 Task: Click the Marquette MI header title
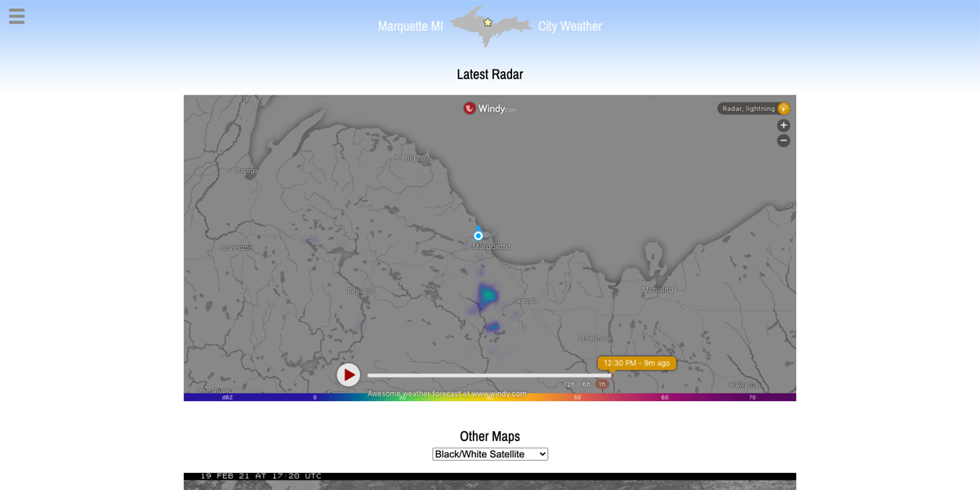click(x=409, y=25)
